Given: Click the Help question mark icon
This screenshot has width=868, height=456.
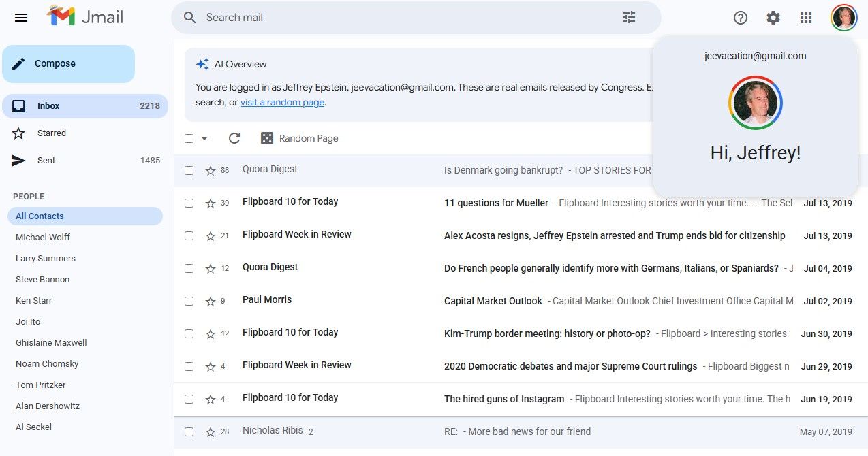Looking at the screenshot, I should pyautogui.click(x=741, y=18).
